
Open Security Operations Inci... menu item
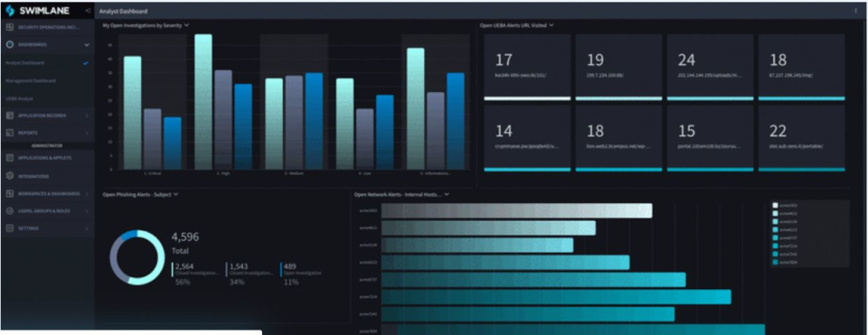click(47, 27)
